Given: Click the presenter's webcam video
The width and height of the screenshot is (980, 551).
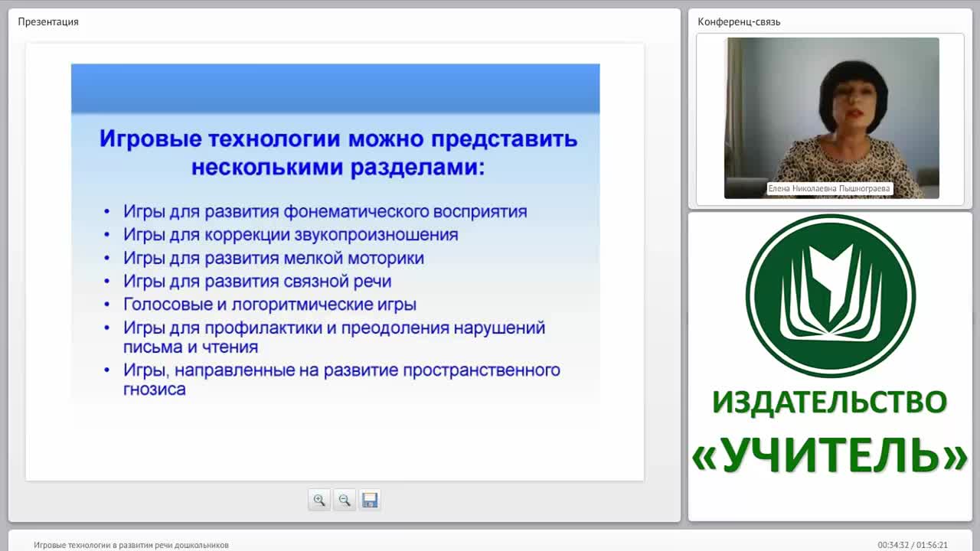Looking at the screenshot, I should (831, 118).
